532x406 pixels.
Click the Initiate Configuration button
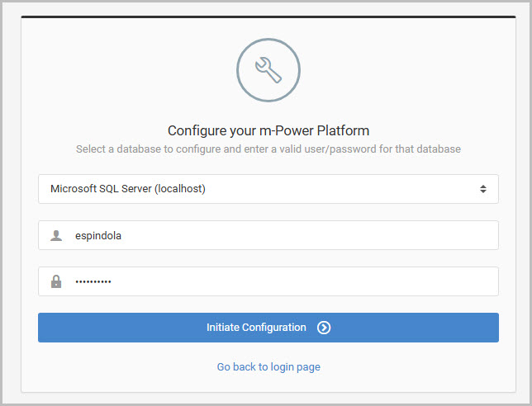tap(268, 328)
